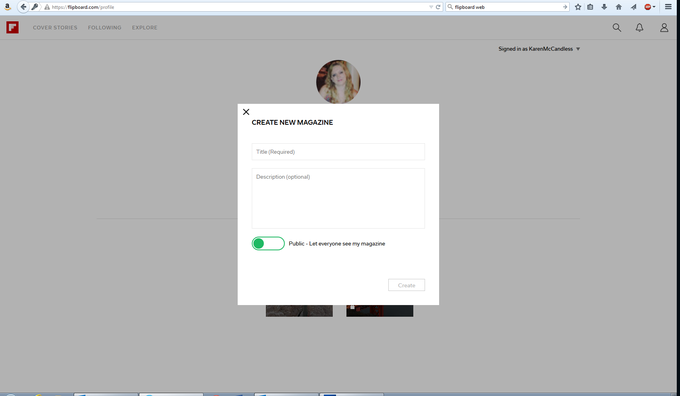Click the Description (optional) text area
Viewport: 680px width, 396px height.
[338, 198]
